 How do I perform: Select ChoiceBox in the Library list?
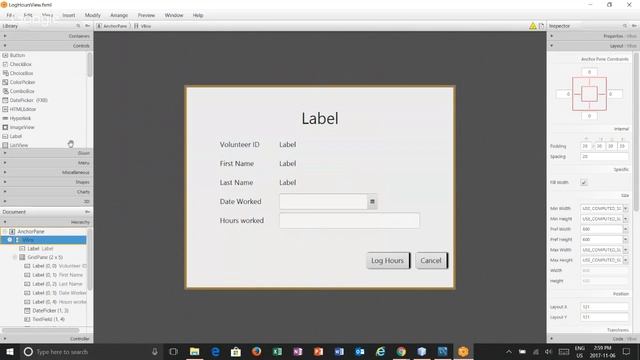click(x=21, y=73)
